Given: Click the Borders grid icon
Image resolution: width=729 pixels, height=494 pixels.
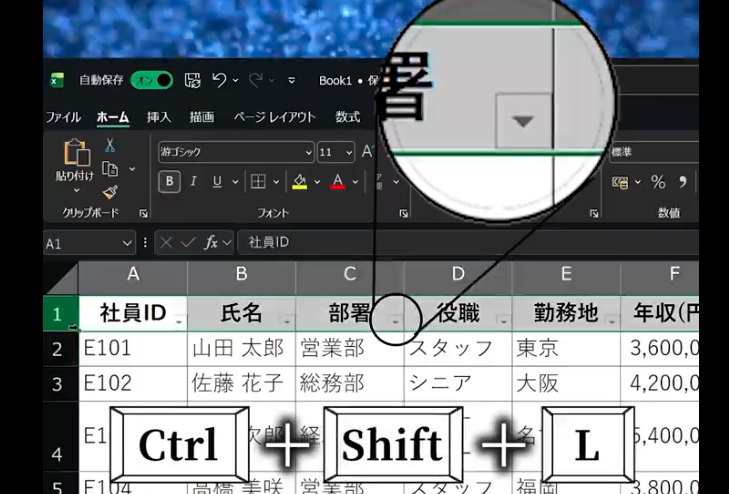Looking at the screenshot, I should (257, 182).
